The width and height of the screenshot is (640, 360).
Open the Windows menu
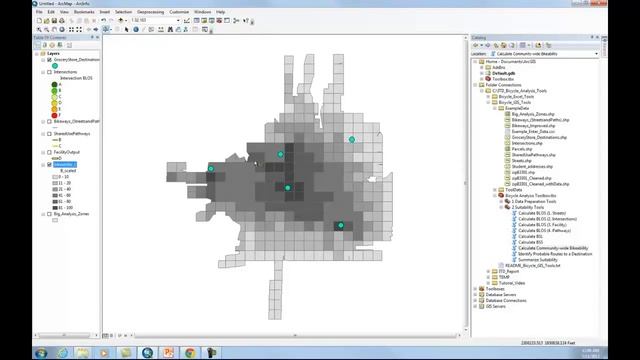[x=202, y=12]
